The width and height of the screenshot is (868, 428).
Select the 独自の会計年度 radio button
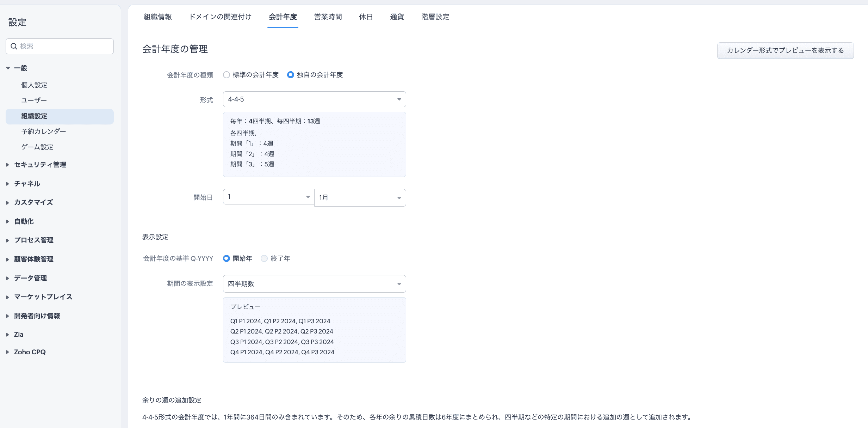pyautogui.click(x=290, y=75)
